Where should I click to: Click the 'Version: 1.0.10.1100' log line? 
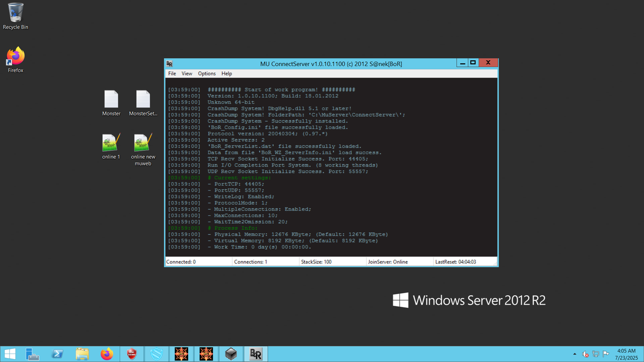click(253, 96)
